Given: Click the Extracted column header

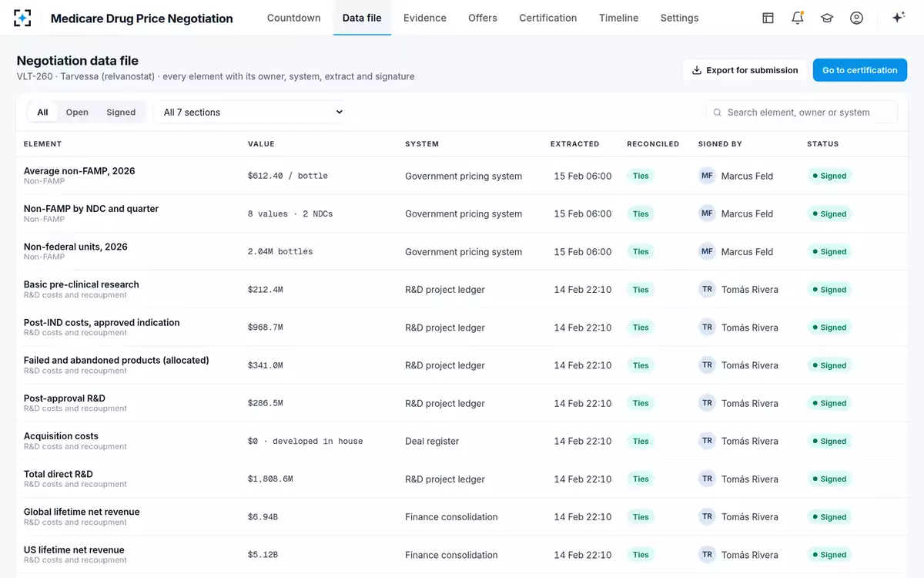Looking at the screenshot, I should point(574,144).
